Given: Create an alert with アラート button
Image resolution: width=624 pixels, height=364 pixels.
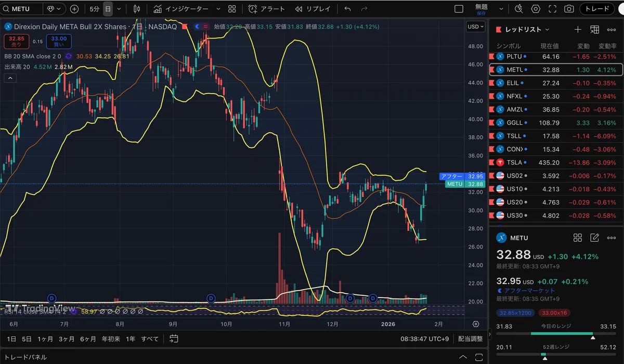Looking at the screenshot, I should [266, 9].
